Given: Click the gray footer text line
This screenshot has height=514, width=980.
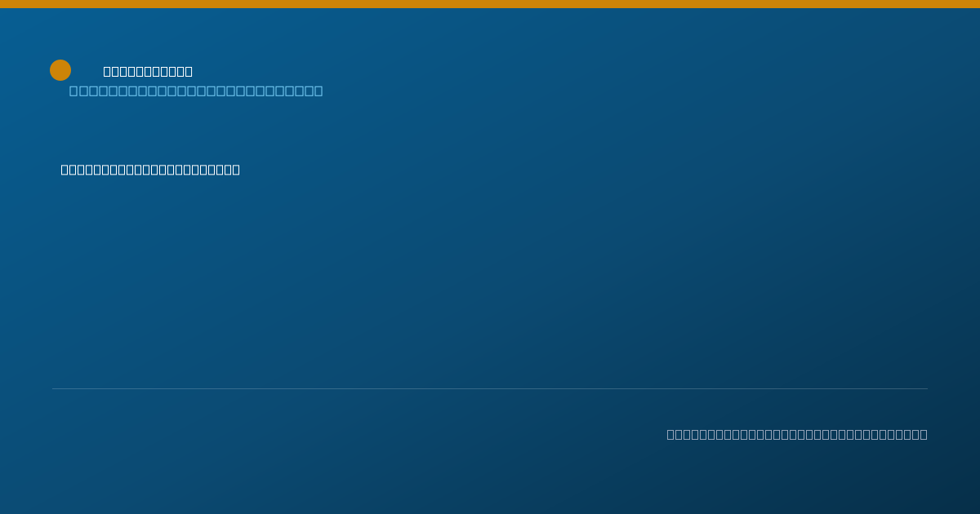Looking at the screenshot, I should 797,435.
